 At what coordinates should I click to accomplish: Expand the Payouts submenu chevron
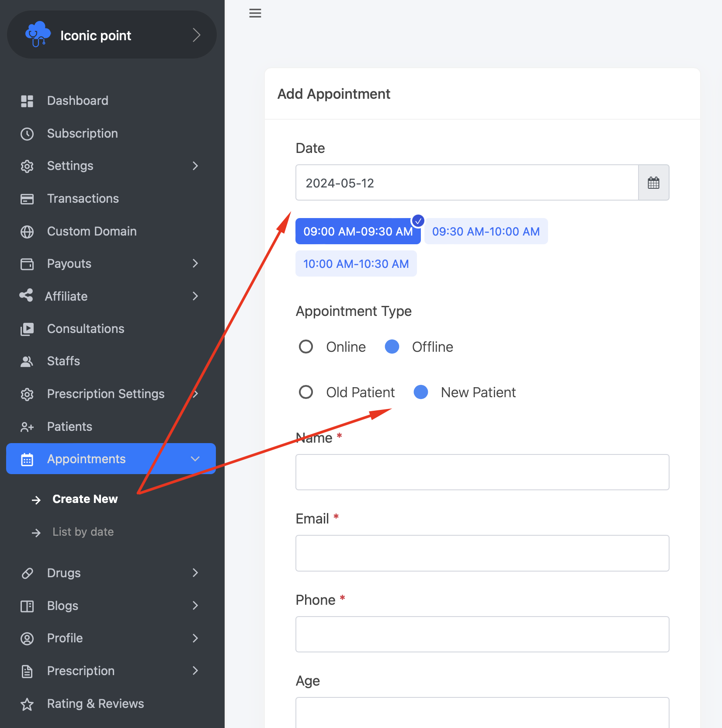tap(195, 263)
